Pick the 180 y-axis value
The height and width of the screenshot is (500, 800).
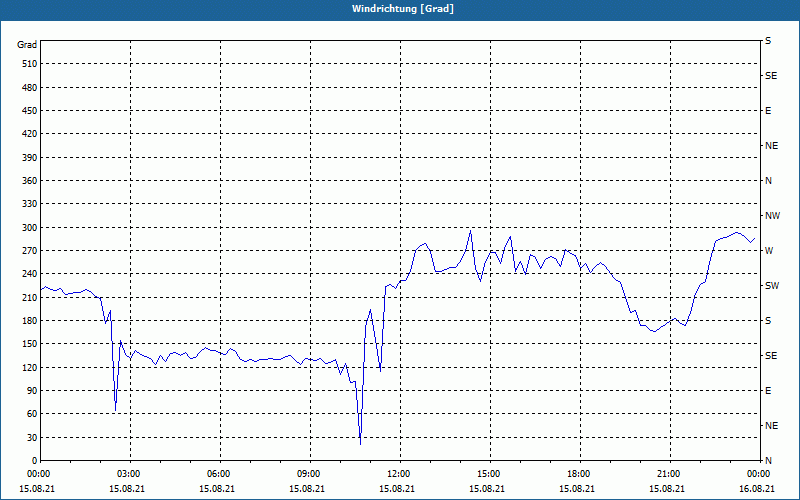click(29, 321)
